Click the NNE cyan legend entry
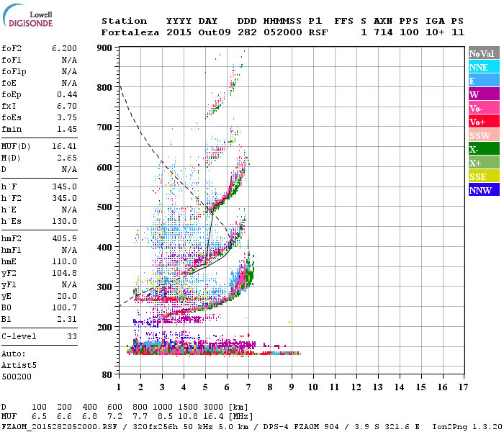The height and width of the screenshot is (432, 504). (x=482, y=67)
